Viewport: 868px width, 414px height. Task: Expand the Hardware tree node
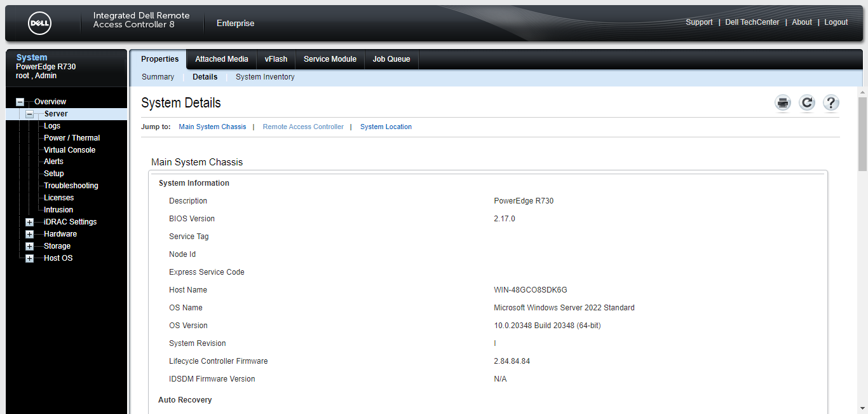[29, 234]
